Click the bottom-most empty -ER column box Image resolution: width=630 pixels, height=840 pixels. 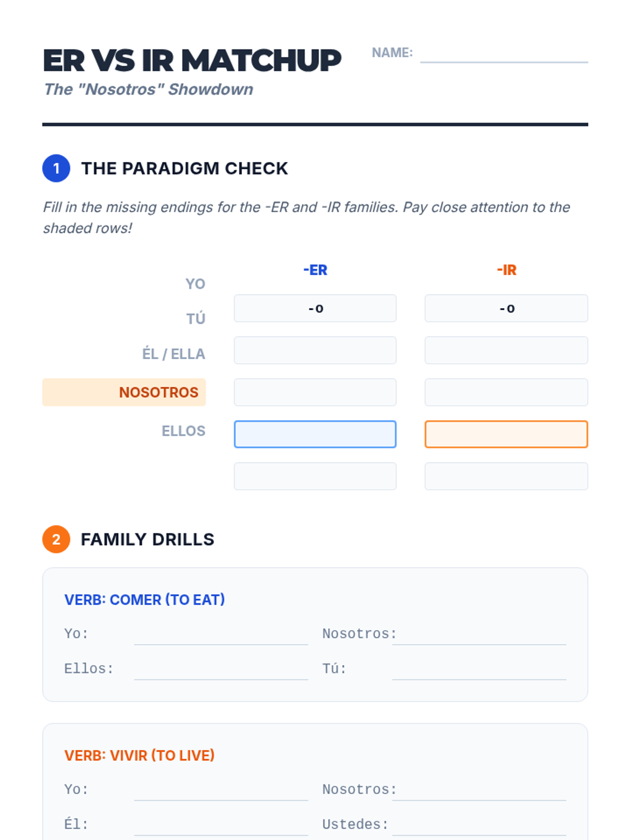[x=315, y=476]
